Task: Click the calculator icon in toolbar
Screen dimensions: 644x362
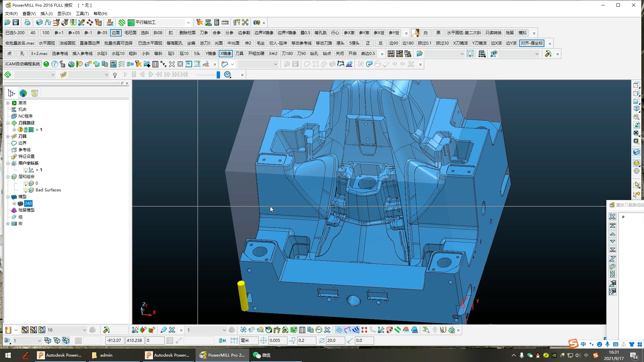Action: pyautogui.click(x=216, y=22)
